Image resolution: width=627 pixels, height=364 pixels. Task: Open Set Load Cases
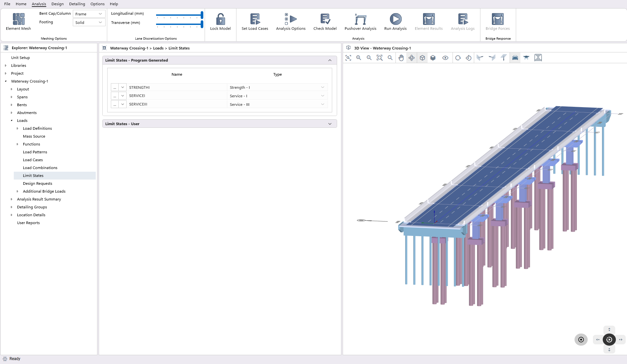tap(254, 19)
